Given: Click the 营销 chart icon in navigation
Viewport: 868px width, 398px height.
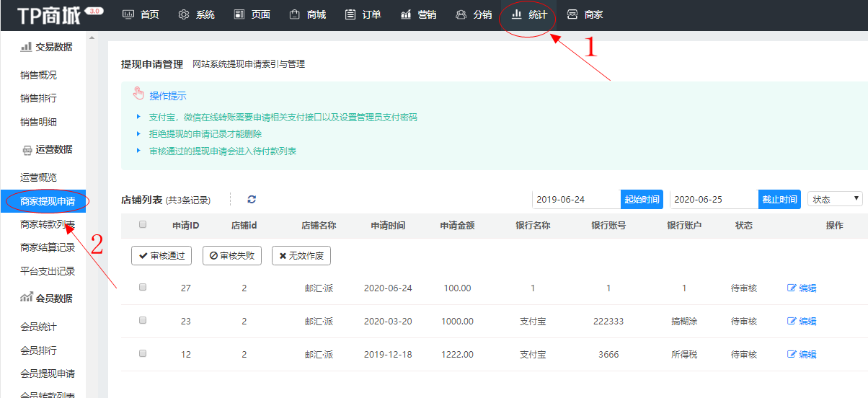Looking at the screenshot, I should pos(406,14).
